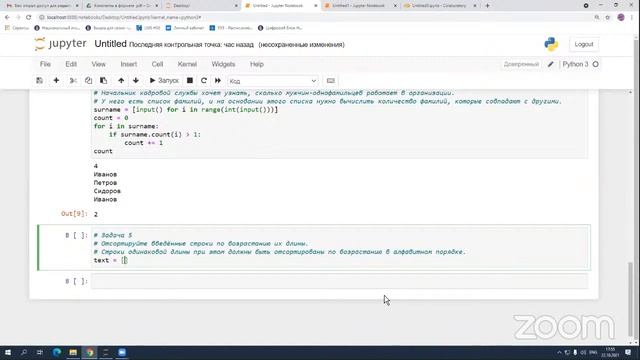Click the Logout button
The width and height of the screenshot is (640, 360).
pyautogui.click(x=584, y=44)
